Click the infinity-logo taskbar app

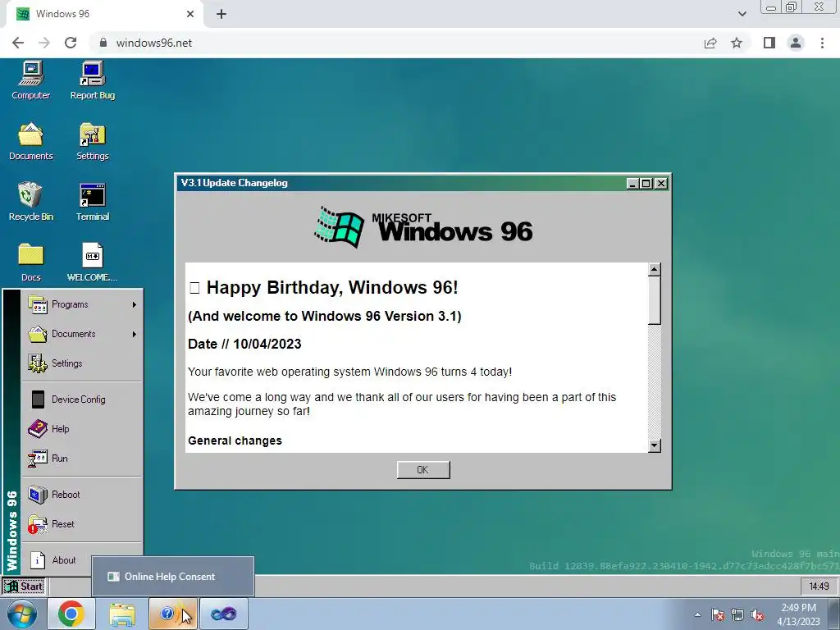[223, 614]
